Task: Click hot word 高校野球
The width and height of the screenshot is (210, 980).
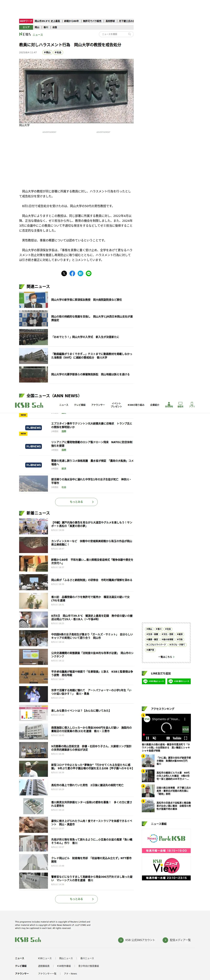Action: 110,21
